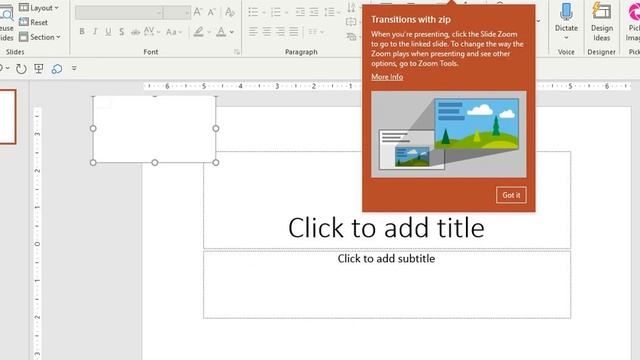
Task: Toggle text shadow
Action: coord(122,32)
